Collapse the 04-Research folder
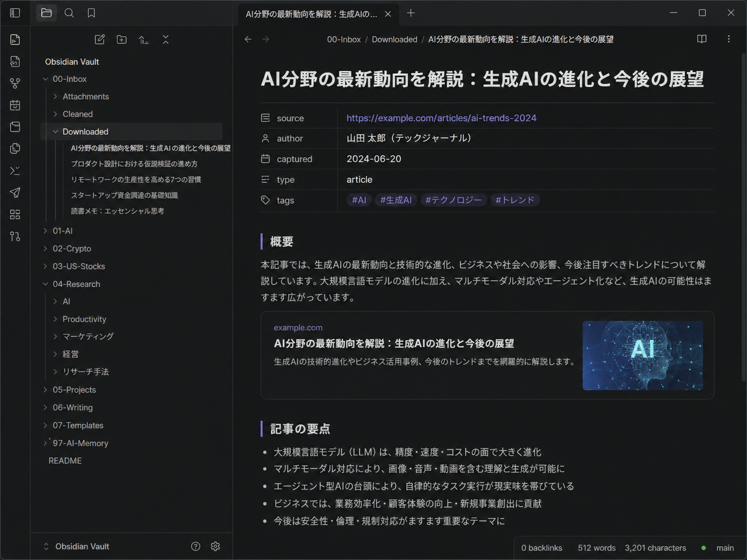The image size is (747, 560). [45, 284]
